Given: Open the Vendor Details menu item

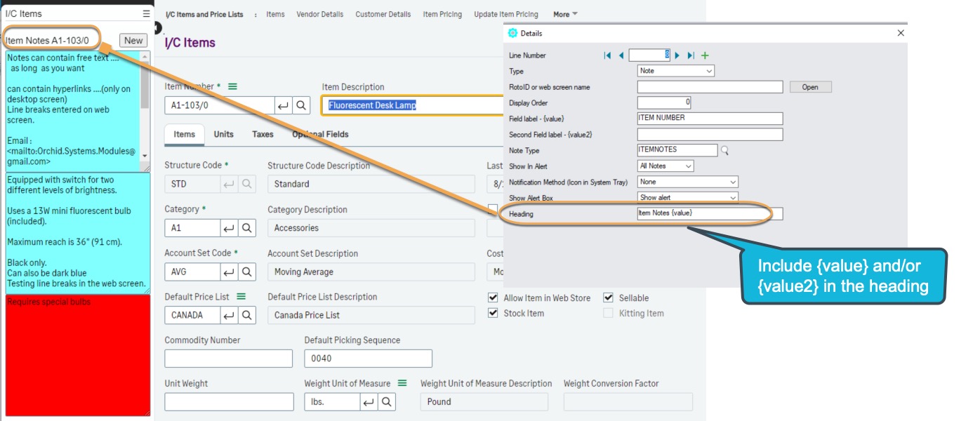Looking at the screenshot, I should coord(320,14).
